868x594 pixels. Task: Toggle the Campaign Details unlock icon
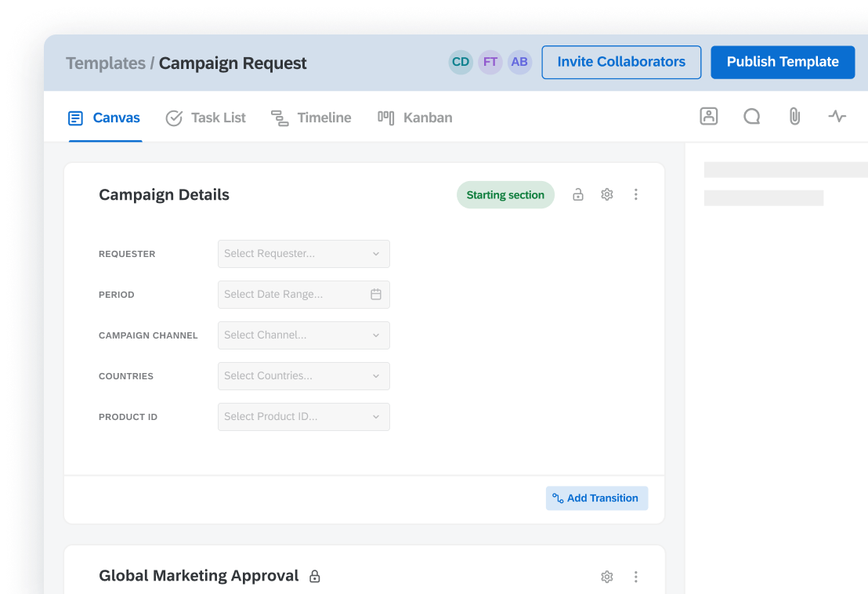point(578,194)
